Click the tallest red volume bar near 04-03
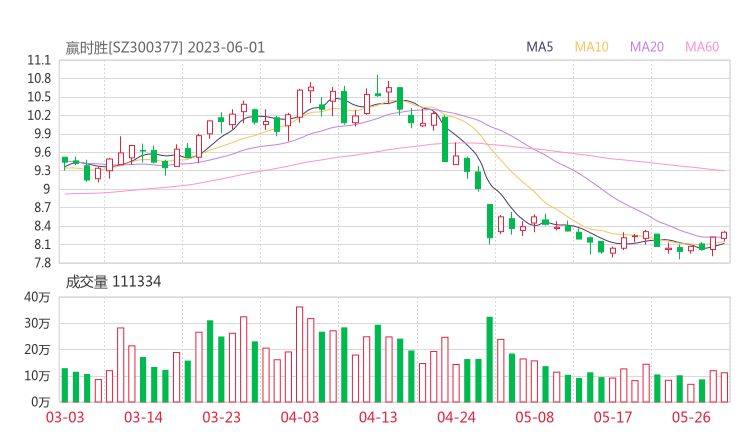 pos(299,355)
